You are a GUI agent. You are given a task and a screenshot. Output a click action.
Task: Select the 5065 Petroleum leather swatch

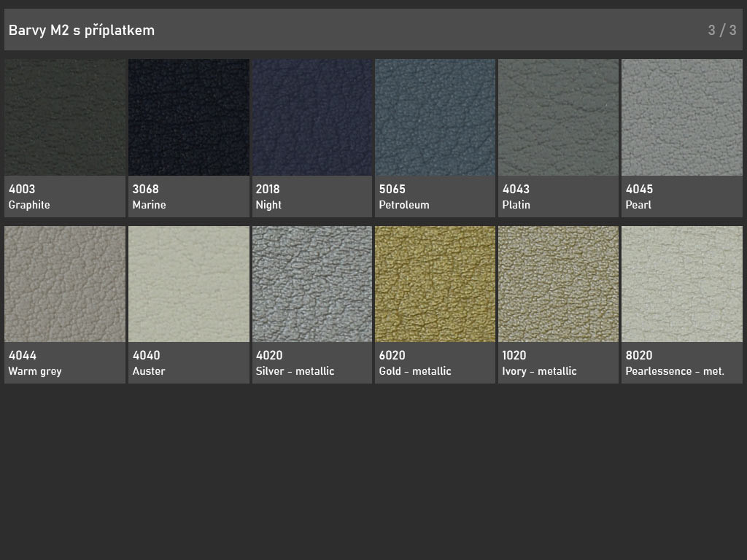(x=435, y=117)
